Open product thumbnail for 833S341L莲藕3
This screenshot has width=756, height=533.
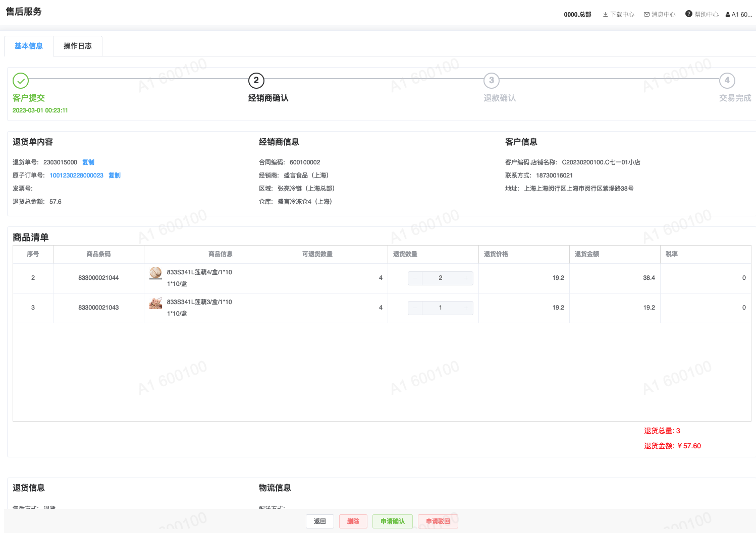[x=156, y=303]
